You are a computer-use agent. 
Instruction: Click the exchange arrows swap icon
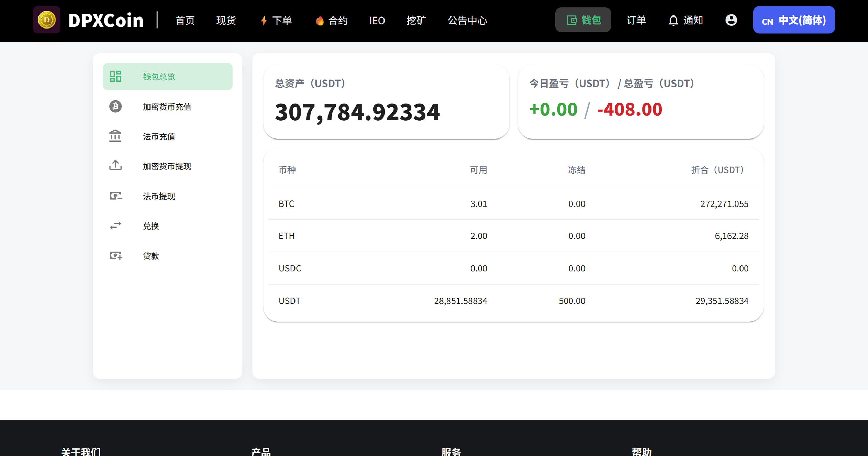[x=115, y=226]
